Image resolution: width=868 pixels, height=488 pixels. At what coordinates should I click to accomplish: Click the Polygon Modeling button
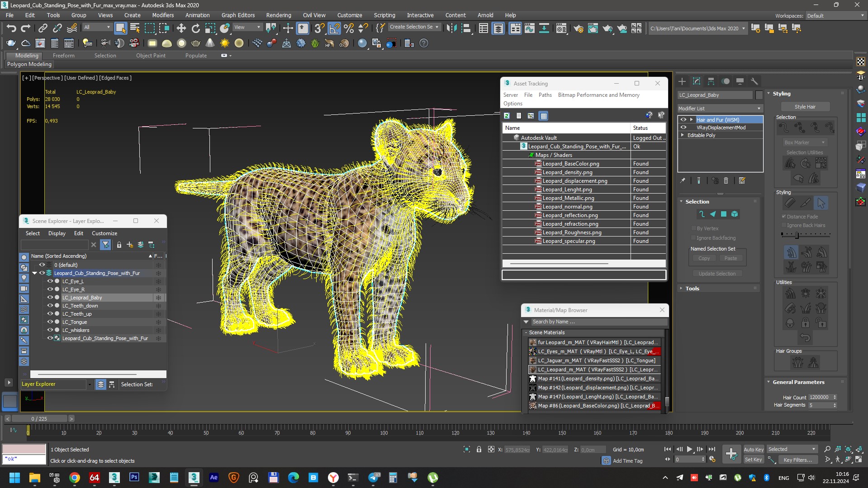point(29,64)
